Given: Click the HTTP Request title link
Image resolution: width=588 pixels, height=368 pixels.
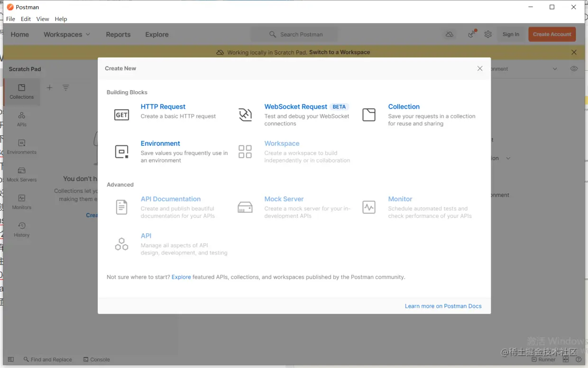Looking at the screenshot, I should (163, 107).
